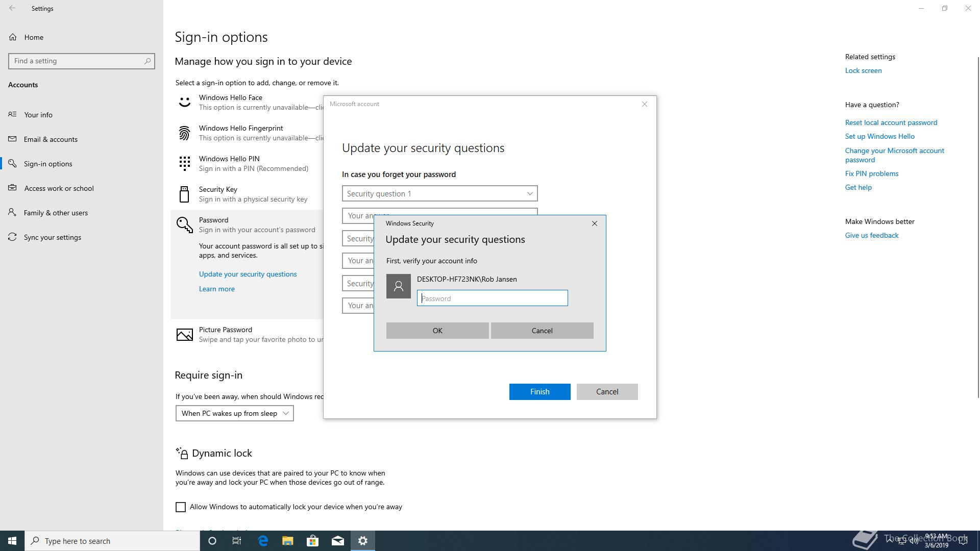
Task: Click the Email & accounts envelope icon
Action: [12, 139]
